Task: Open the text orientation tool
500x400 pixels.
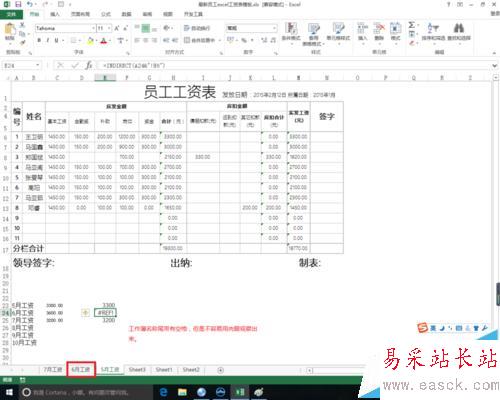Action: pos(167,28)
